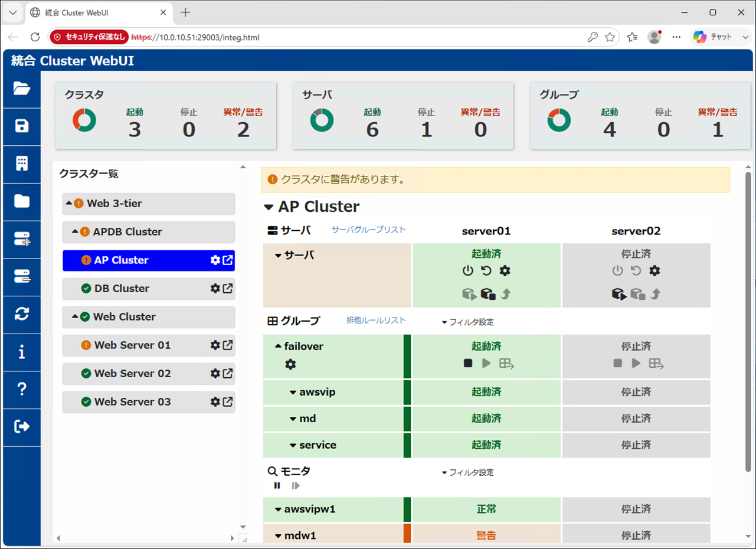Pause all monitors button
This screenshot has height=549, width=756.
click(x=277, y=486)
